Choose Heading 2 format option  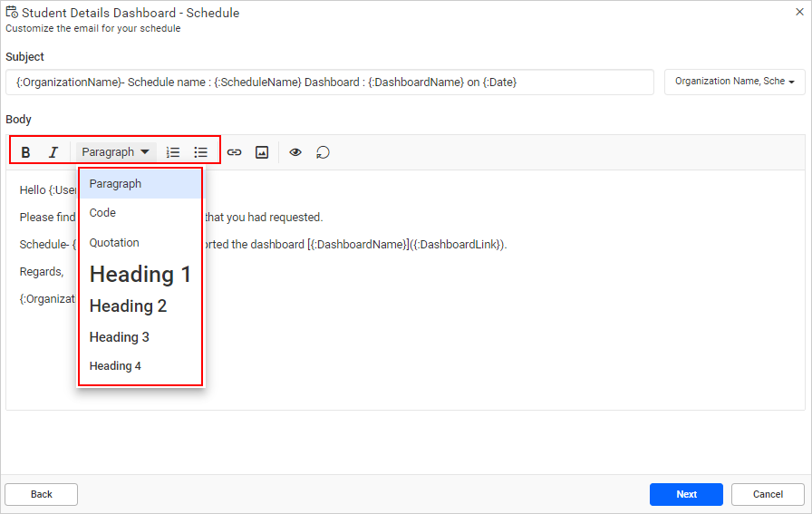pos(140,306)
